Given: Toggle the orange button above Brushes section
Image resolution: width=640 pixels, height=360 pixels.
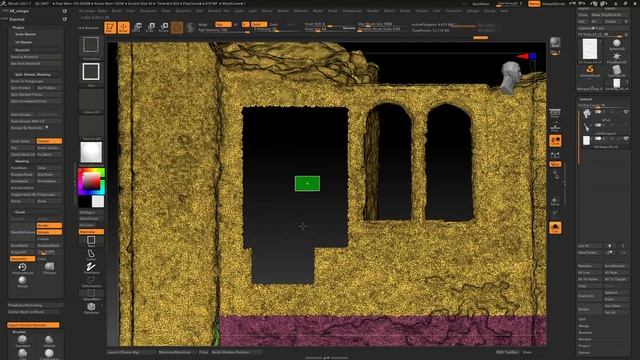Looking at the screenshot, I should pyautogui.click(x=33, y=325).
